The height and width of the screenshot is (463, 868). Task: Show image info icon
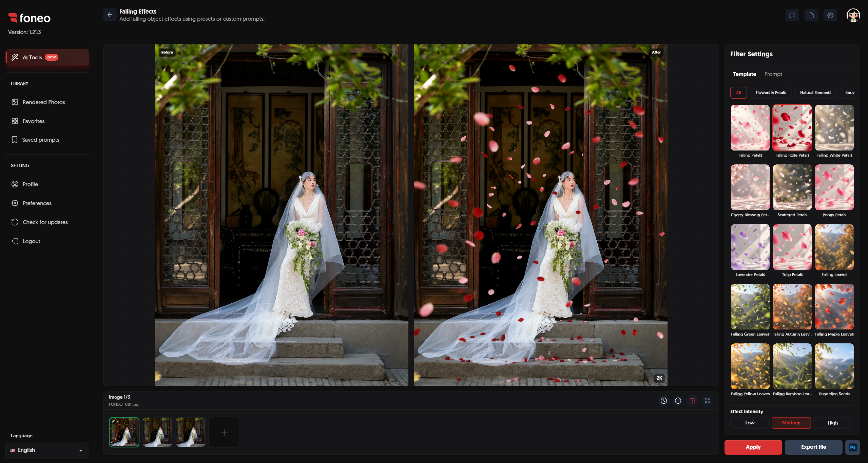678,401
